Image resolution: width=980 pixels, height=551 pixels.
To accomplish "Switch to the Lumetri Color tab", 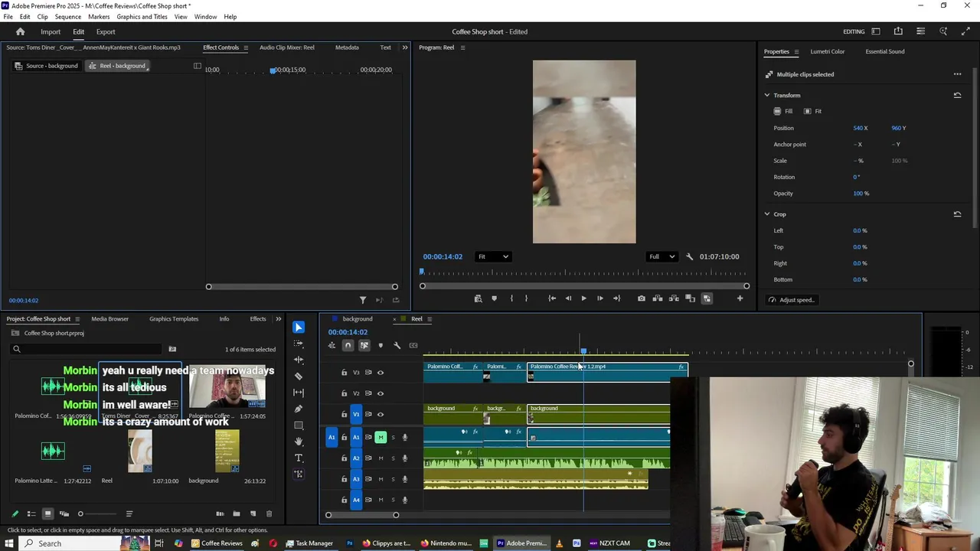I will point(828,51).
